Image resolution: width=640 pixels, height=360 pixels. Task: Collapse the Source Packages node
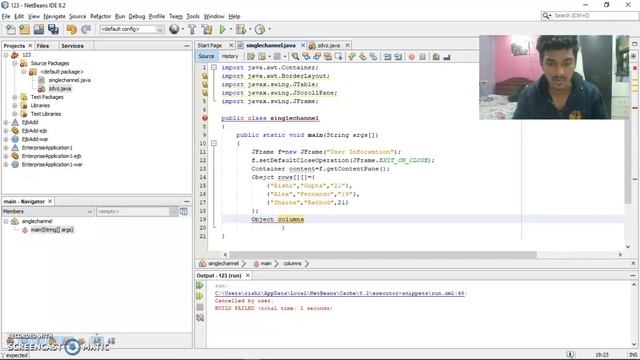coord(15,63)
